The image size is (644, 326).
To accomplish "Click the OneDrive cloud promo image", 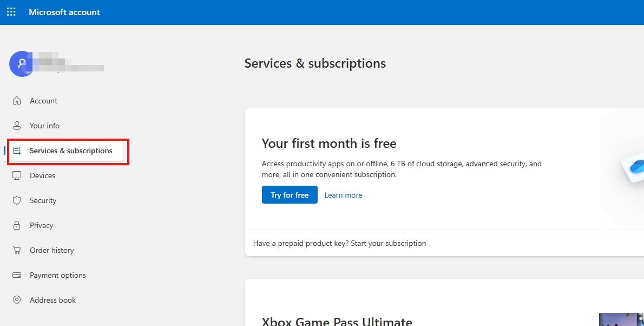I will [x=632, y=168].
